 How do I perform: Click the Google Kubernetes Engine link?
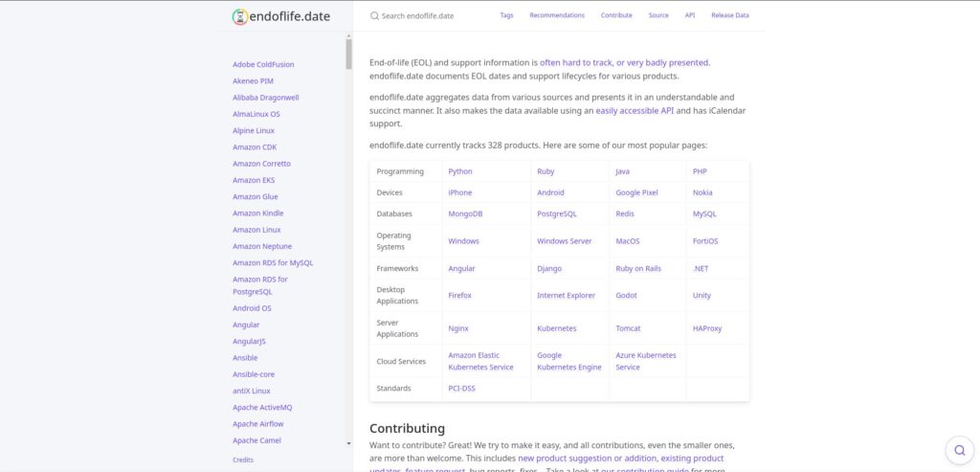tap(569, 361)
